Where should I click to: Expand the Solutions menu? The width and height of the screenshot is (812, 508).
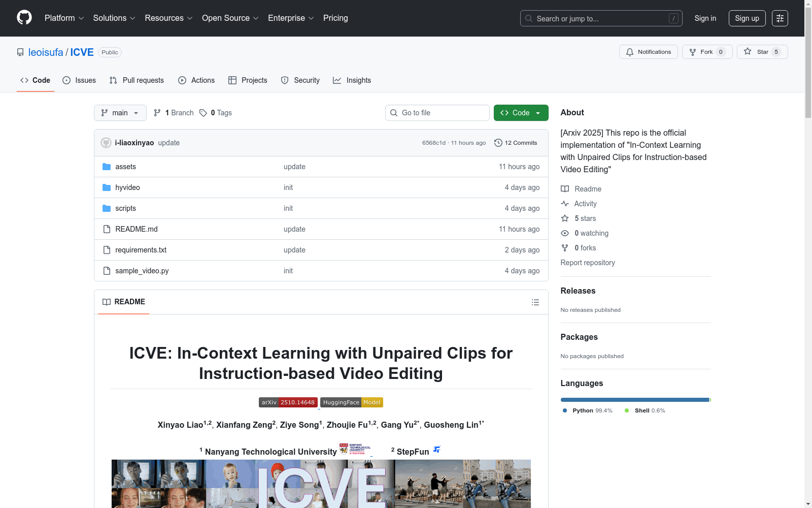[114, 18]
